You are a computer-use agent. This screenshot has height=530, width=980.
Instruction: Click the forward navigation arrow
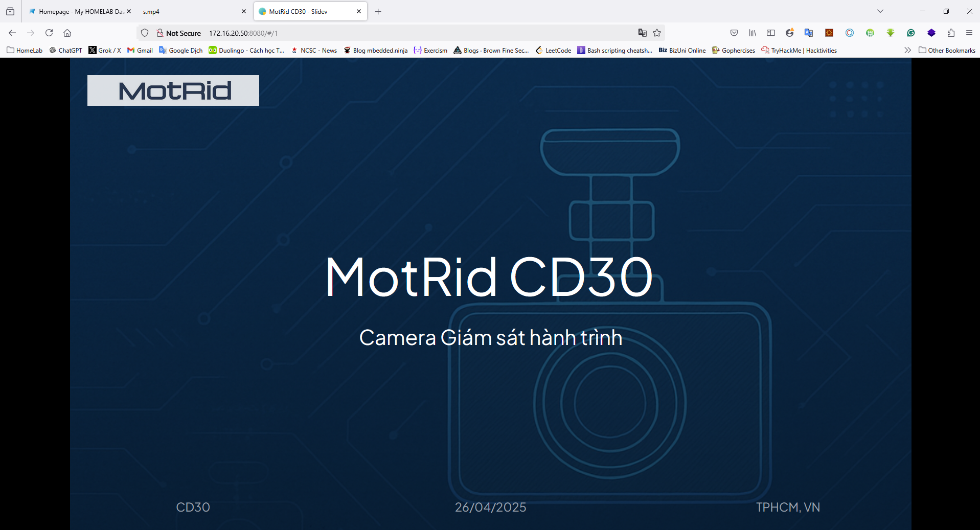(31, 33)
